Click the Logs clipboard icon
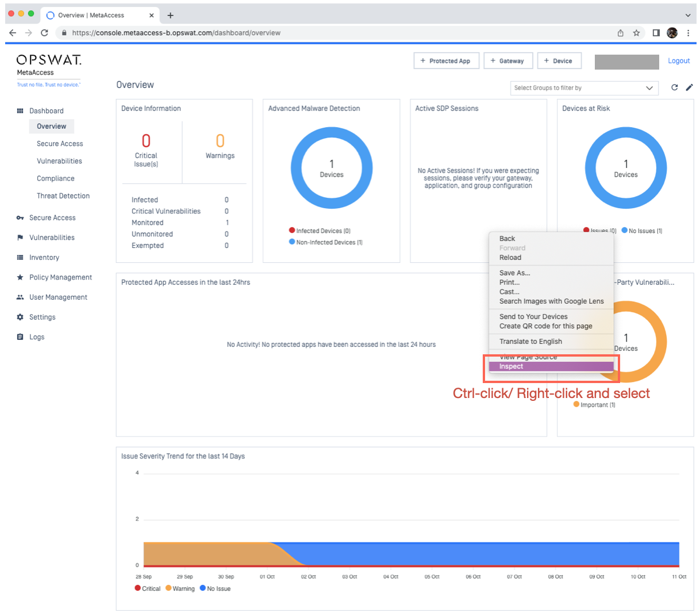This screenshot has height=616, width=700. pos(20,337)
